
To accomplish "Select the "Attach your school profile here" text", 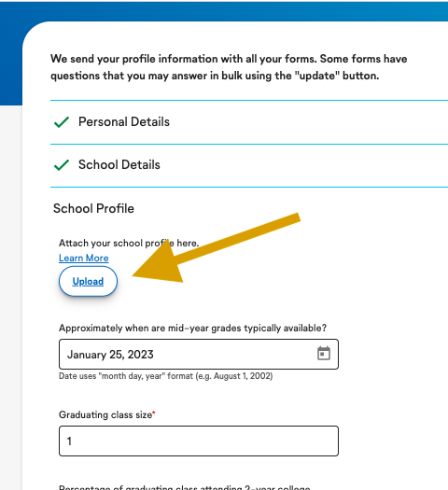I will click(129, 243).
